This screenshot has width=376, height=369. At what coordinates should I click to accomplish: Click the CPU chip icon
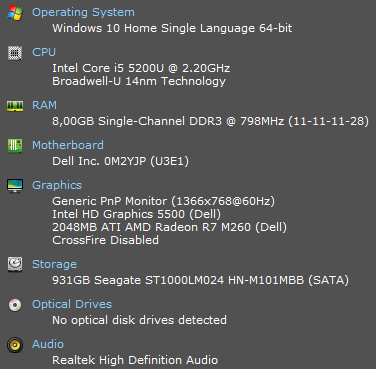pyautogui.click(x=15, y=53)
